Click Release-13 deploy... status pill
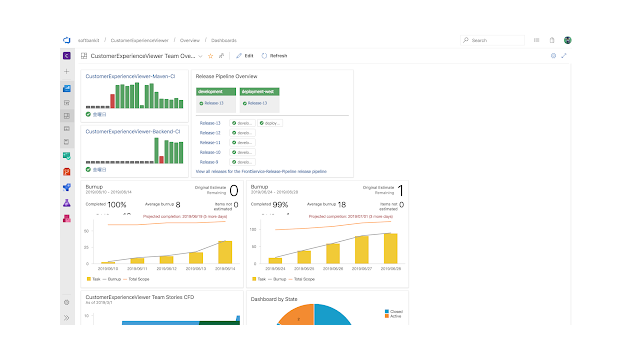This screenshot has width=630, height=360. coord(270,123)
